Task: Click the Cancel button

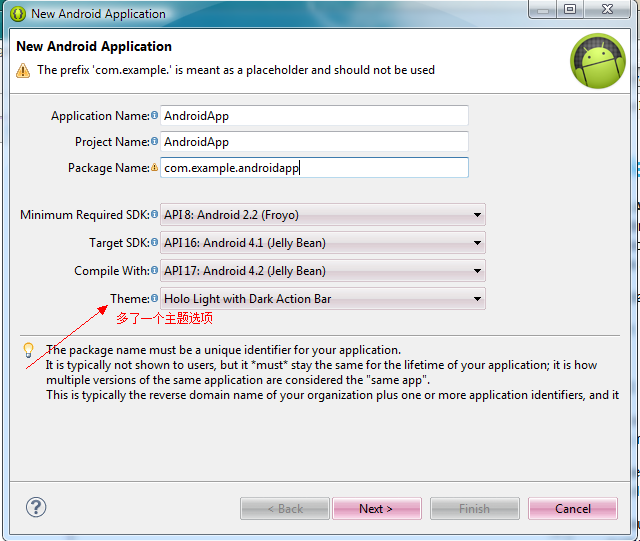Action: tap(573, 509)
